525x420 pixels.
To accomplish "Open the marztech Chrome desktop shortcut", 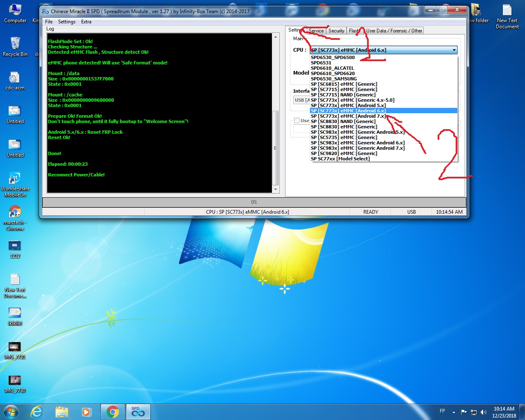I will [x=15, y=218].
